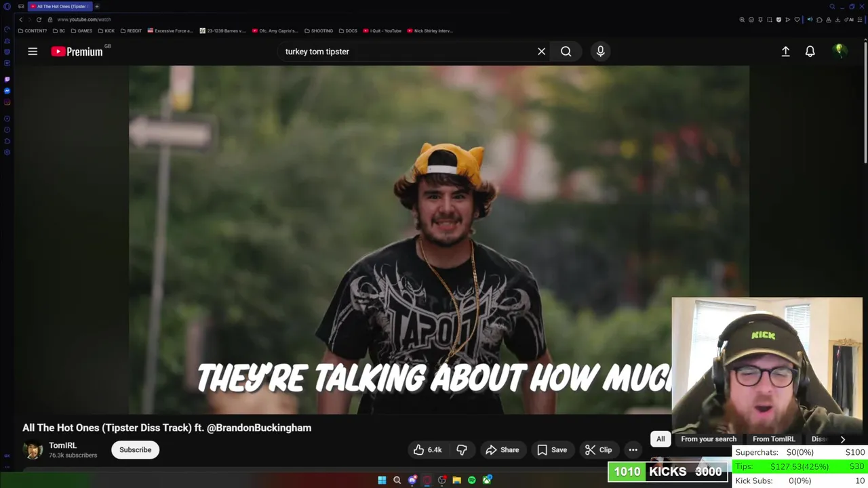Open 23-1239 Barnes v. bookmark
The height and width of the screenshot is (488, 868).
(222, 30)
